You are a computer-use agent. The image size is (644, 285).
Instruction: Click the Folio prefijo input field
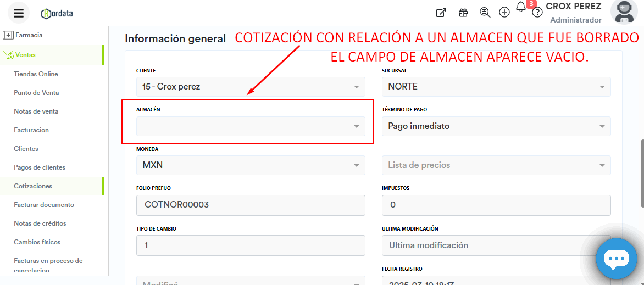250,205
